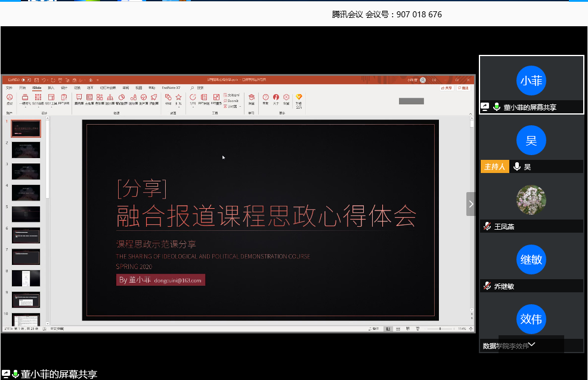
Task: Click 王凤燕's muted microphone icon
Action: [x=487, y=226]
